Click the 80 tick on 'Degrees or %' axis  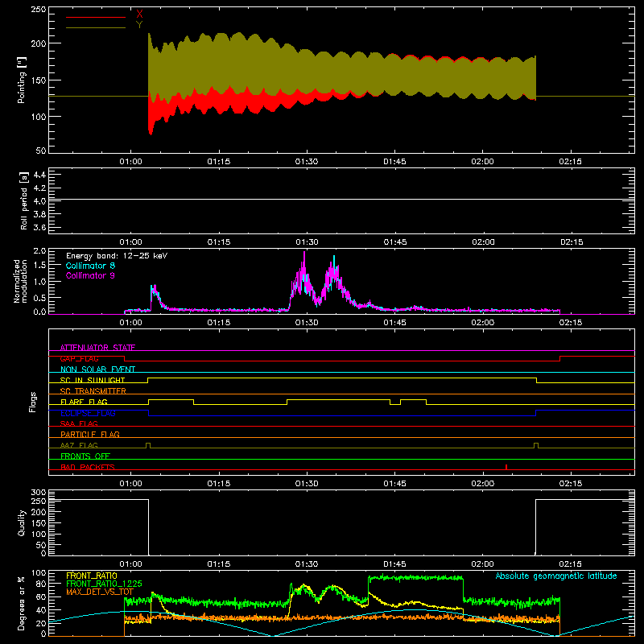pyautogui.click(x=41, y=584)
